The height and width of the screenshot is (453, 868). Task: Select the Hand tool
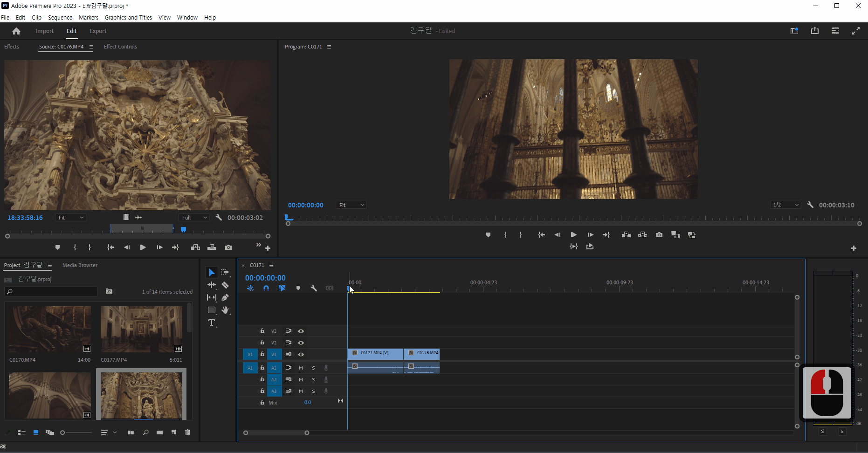[x=225, y=310]
